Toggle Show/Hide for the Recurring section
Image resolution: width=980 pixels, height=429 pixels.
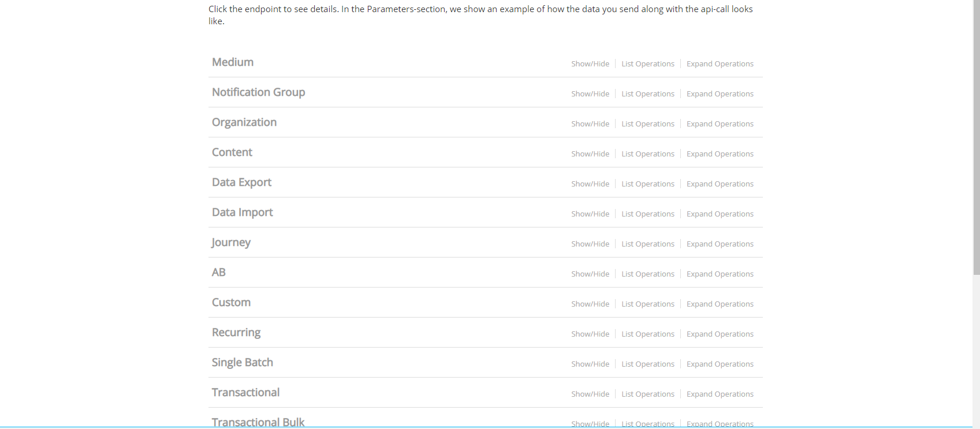point(590,334)
